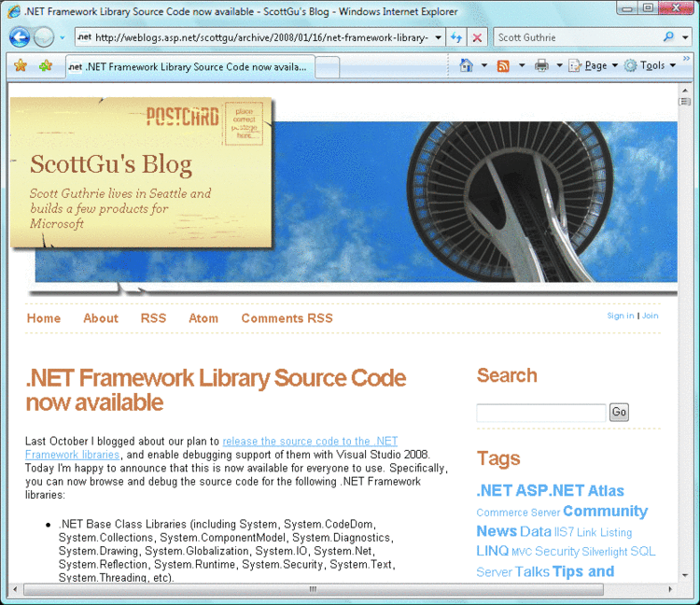
Task: Open a new blank tab
Action: (x=328, y=67)
